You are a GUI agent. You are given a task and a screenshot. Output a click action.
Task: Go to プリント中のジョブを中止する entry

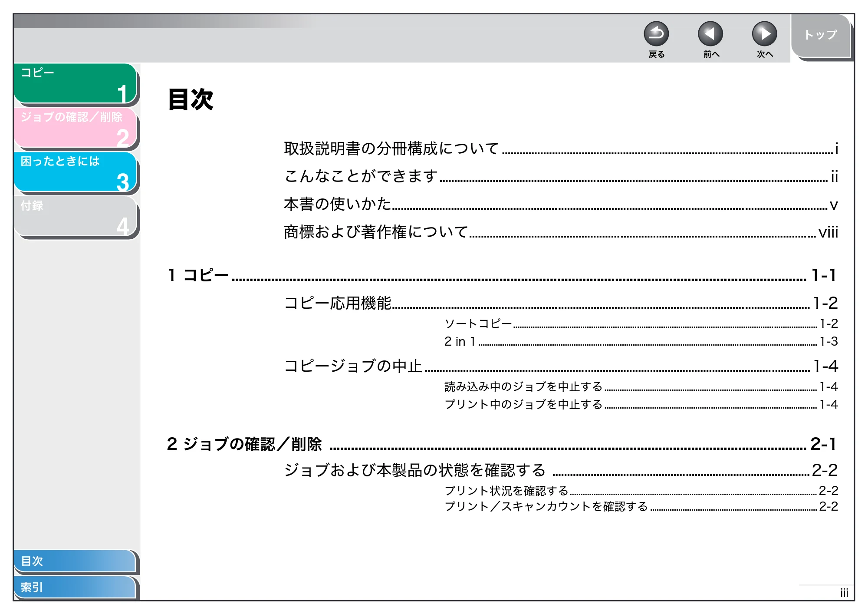pos(641,405)
